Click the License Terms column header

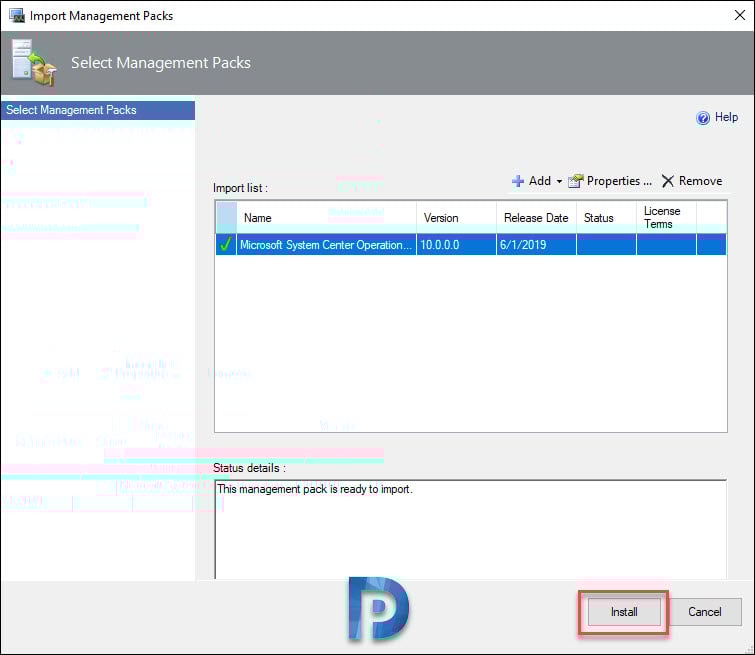tap(666, 218)
